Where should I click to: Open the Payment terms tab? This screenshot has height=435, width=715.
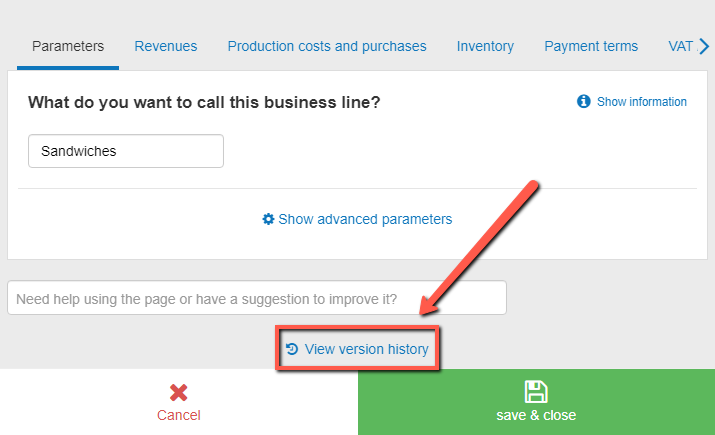coord(591,46)
